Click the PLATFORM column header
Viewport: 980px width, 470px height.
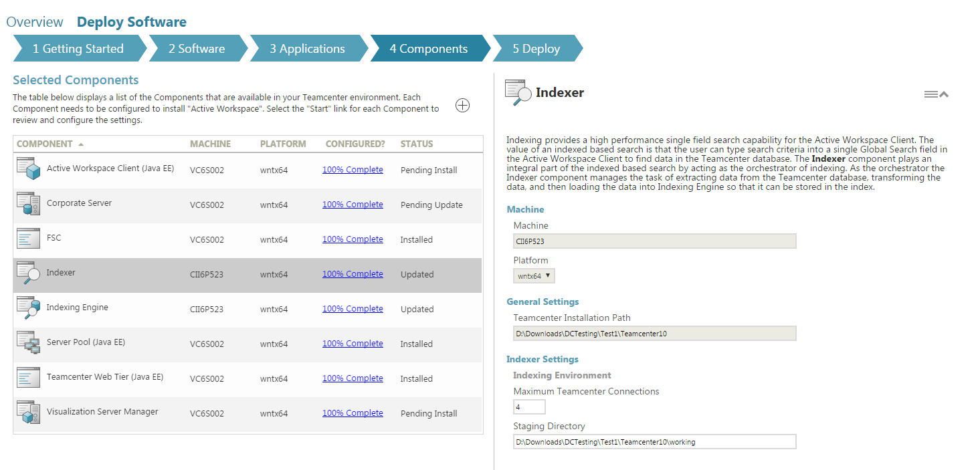[x=283, y=144]
